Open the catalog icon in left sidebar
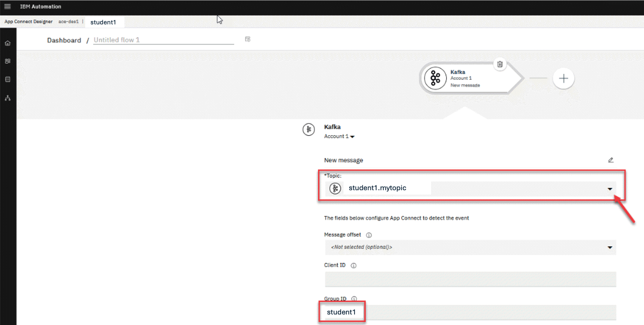 point(8,62)
